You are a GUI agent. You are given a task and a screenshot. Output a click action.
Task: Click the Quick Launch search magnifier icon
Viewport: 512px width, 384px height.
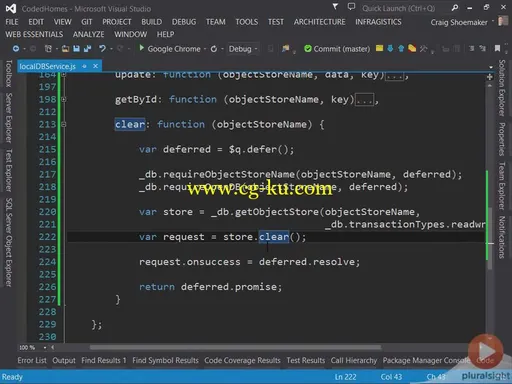pos(455,8)
